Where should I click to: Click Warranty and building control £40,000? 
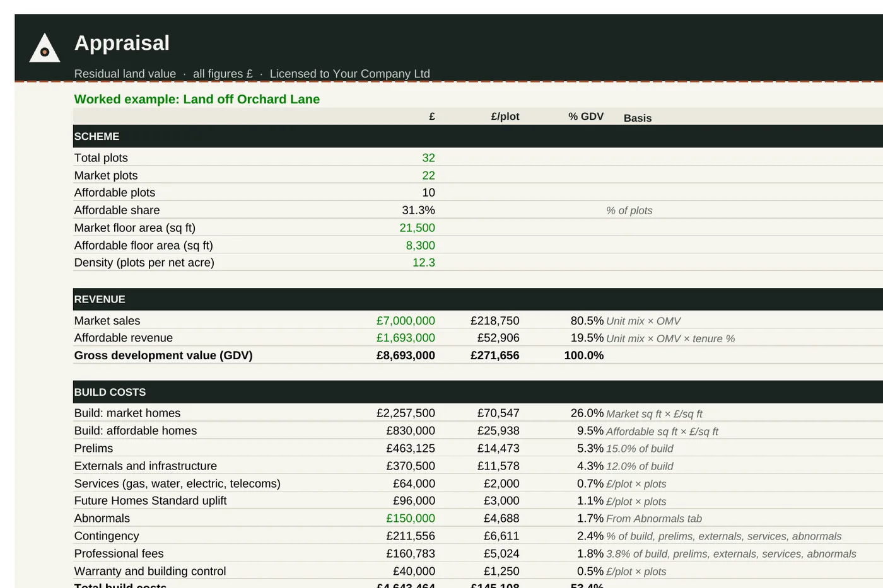click(414, 572)
